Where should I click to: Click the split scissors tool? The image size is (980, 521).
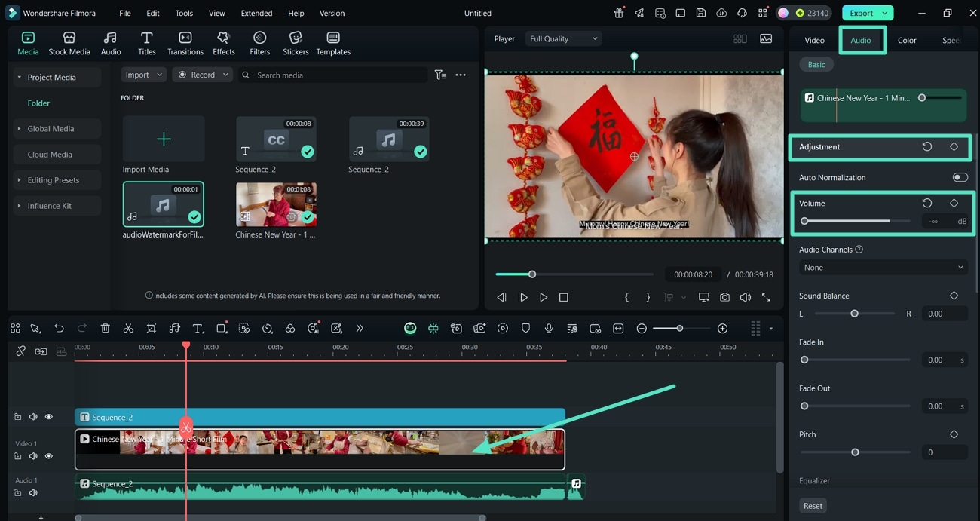pos(128,329)
